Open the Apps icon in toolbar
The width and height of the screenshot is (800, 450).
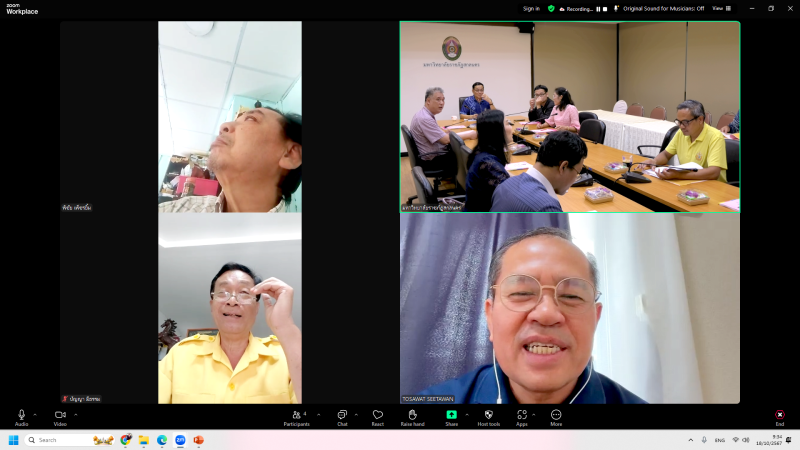coord(522,415)
